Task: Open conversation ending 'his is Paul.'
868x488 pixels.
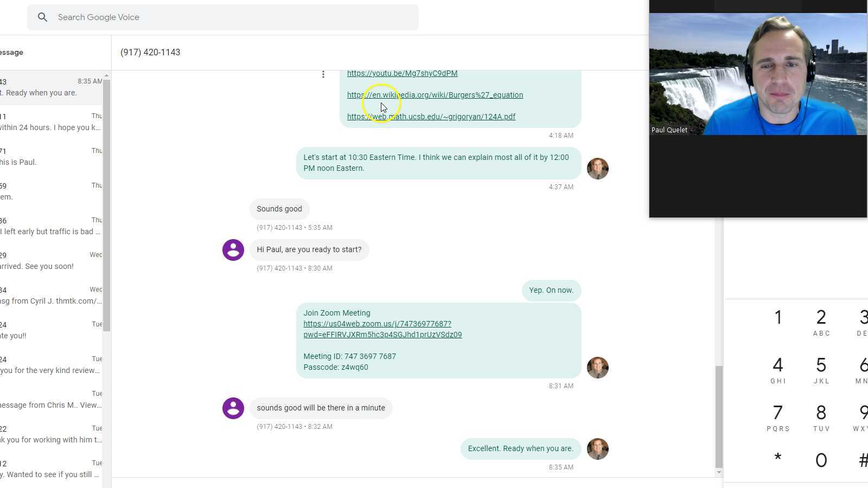Action: coord(51,157)
